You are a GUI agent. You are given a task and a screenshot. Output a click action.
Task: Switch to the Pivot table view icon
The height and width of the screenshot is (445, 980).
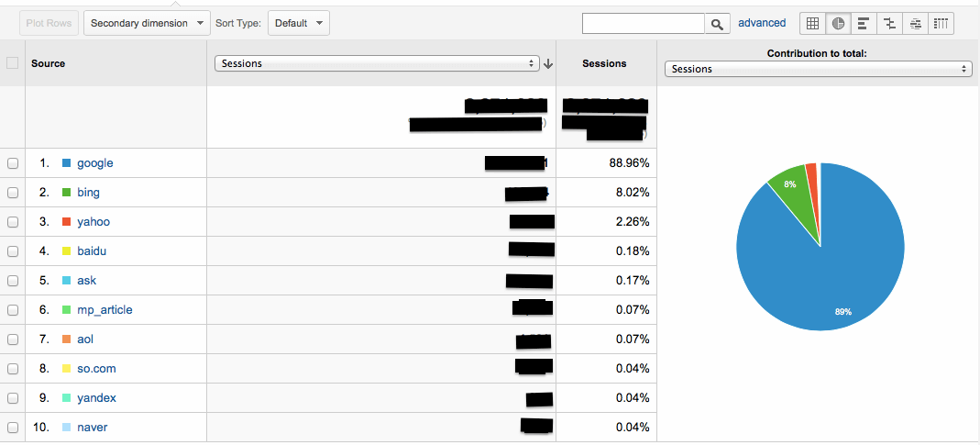tap(941, 24)
